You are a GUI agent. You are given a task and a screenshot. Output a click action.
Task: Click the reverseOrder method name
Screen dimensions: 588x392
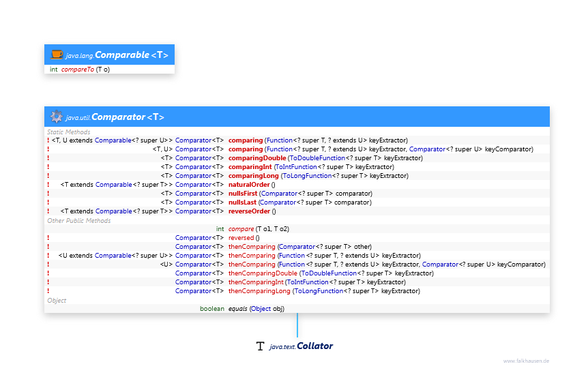[250, 211]
